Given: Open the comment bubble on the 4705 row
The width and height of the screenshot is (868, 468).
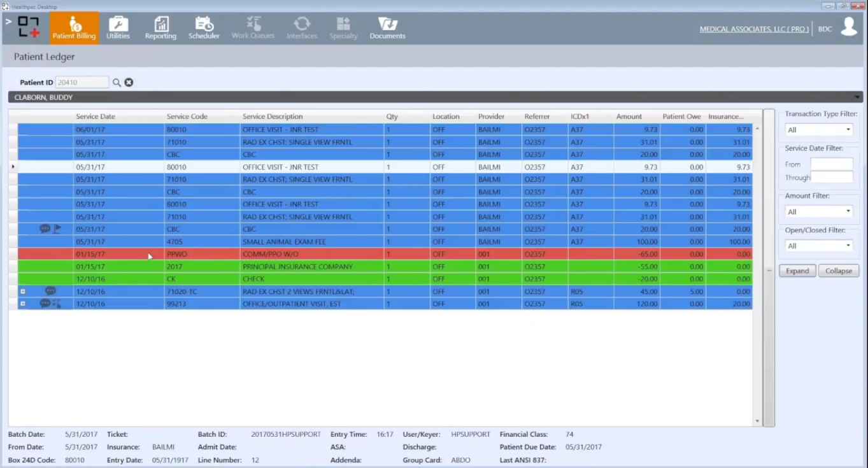Looking at the screenshot, I should (43, 229).
